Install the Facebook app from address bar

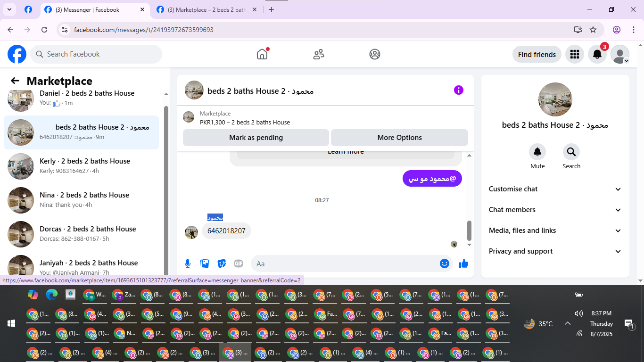578,30
